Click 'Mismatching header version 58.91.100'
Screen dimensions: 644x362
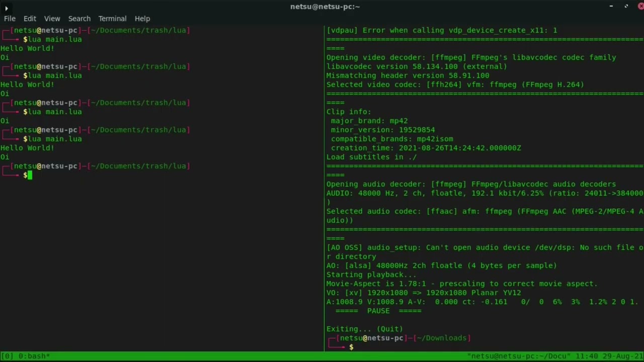tap(408, 75)
